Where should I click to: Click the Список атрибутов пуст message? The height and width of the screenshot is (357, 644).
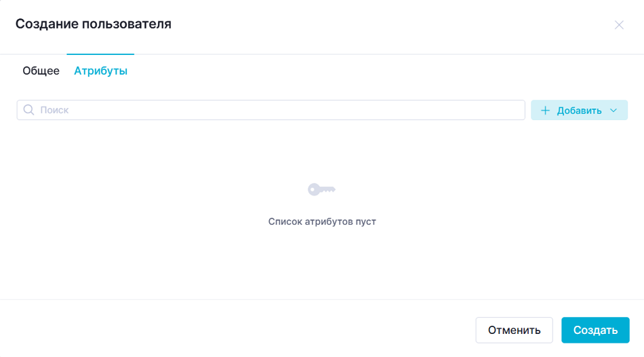point(322,221)
